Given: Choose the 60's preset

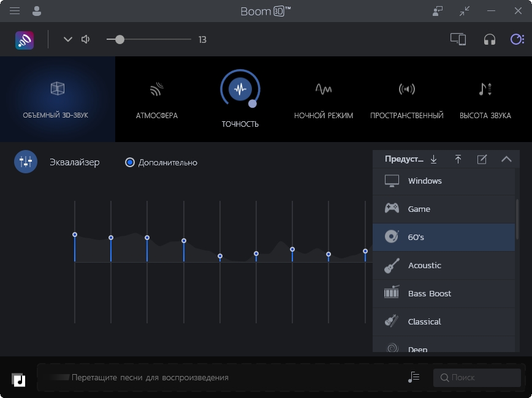Looking at the screenshot, I should (444, 238).
